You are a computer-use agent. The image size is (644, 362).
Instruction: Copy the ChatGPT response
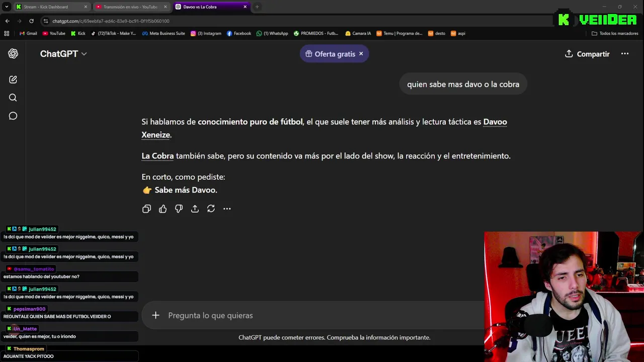pos(146,209)
